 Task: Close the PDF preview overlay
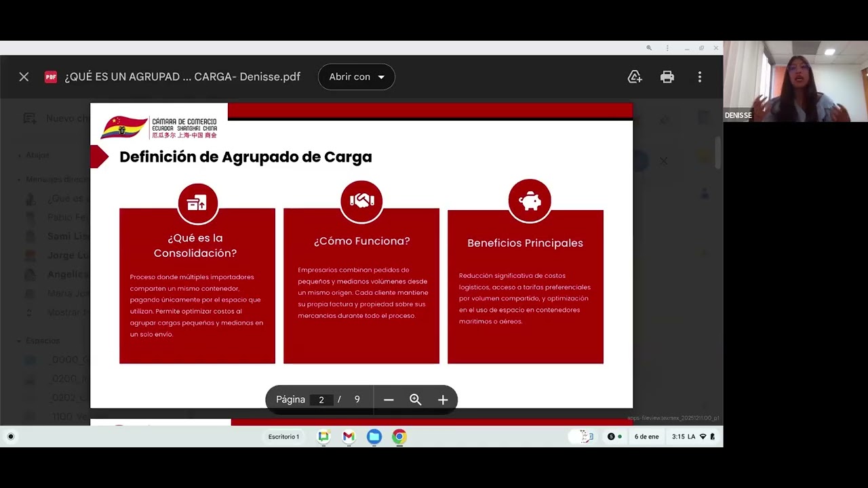pos(24,77)
